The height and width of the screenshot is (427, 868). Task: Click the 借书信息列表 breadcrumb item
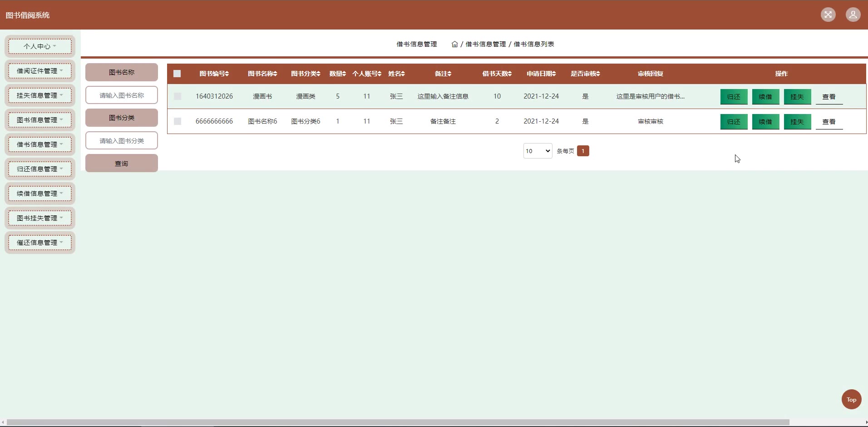534,44
